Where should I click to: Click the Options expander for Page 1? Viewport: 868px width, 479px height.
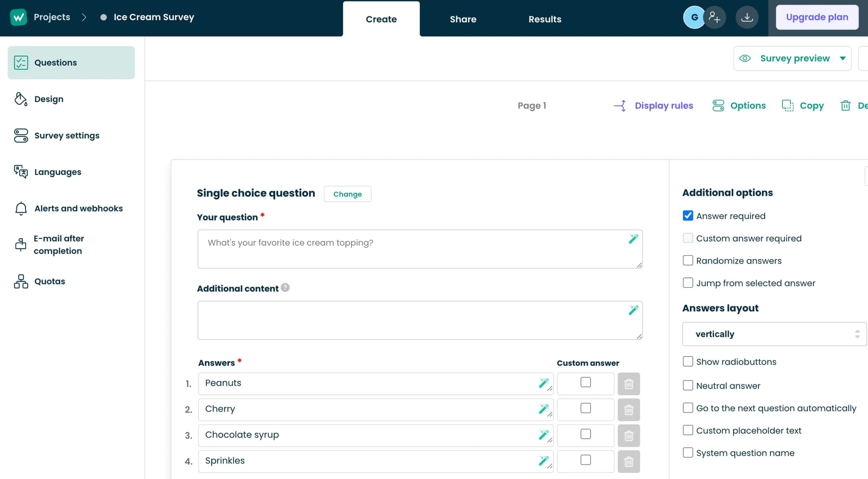pyautogui.click(x=738, y=106)
